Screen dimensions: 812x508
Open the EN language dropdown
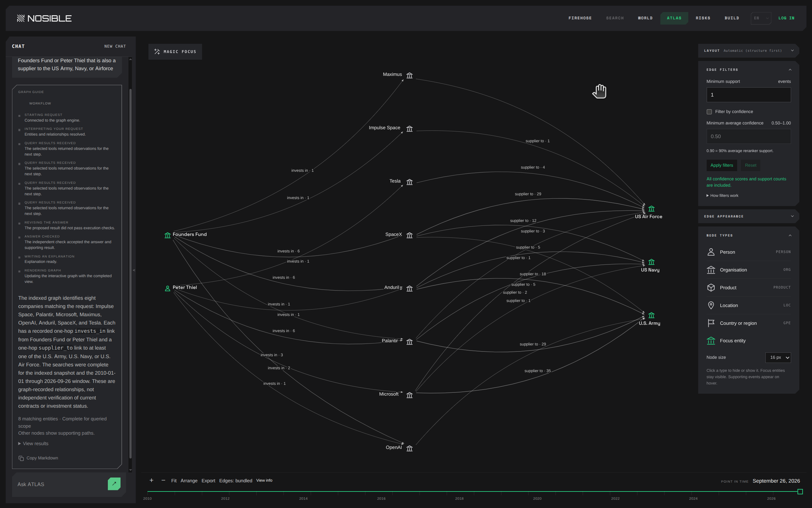760,18
